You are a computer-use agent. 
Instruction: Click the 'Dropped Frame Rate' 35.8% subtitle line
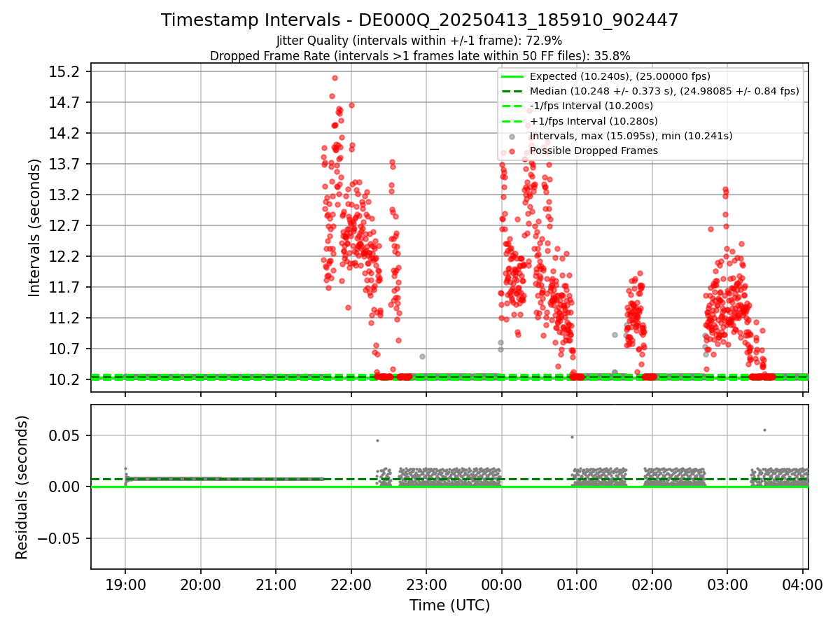click(x=420, y=55)
